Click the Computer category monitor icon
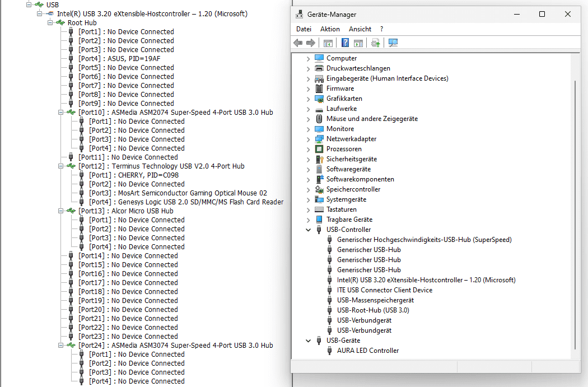The height and width of the screenshot is (387, 588). (319, 58)
